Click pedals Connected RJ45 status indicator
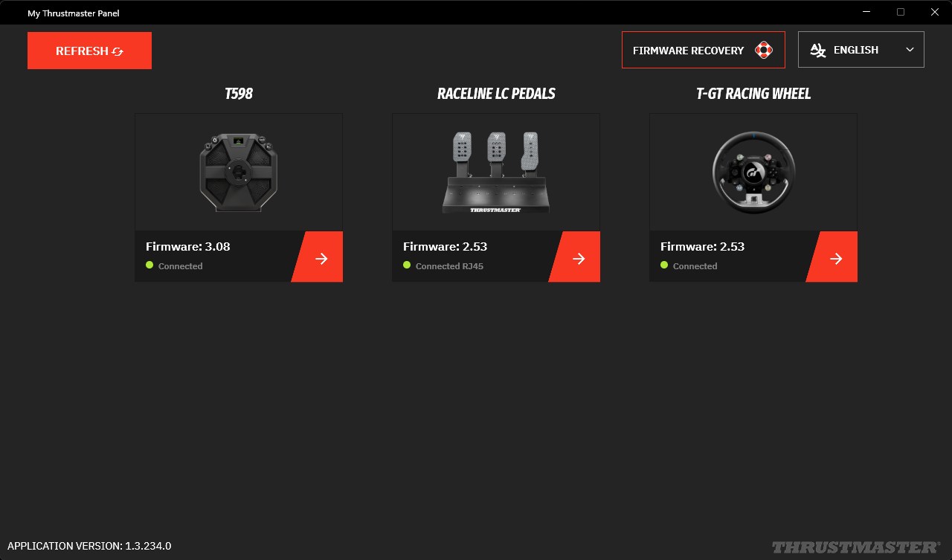 [443, 265]
